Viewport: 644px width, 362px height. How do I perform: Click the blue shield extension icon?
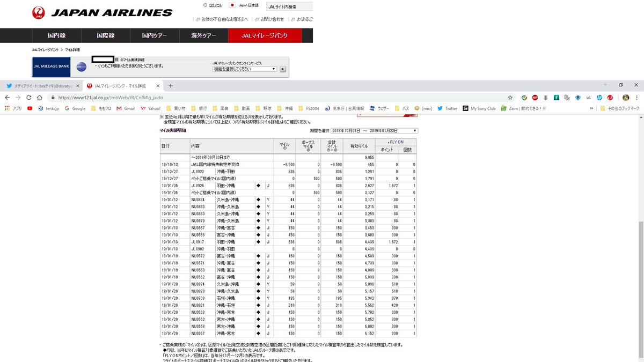click(x=578, y=98)
